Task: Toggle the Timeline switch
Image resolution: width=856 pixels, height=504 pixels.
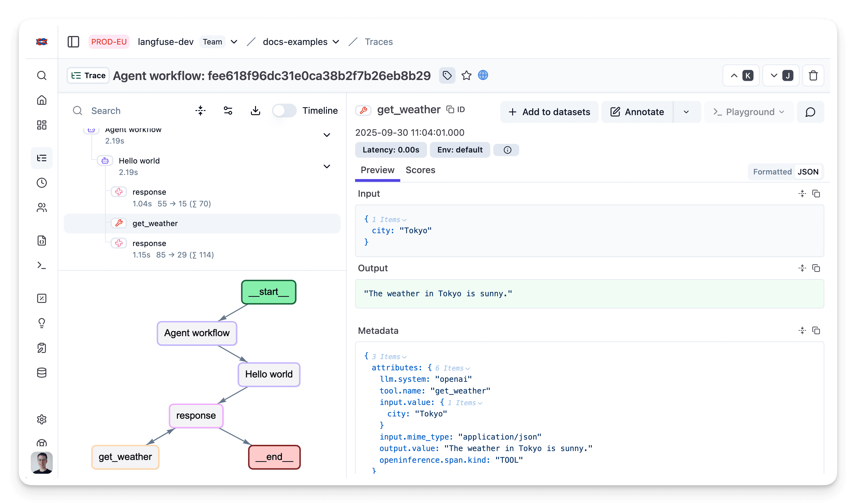Action: pos(284,110)
